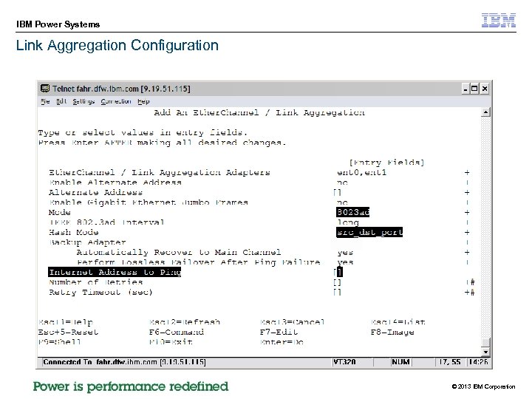
Task: Click the Backup Adapter label
Action: (87, 242)
